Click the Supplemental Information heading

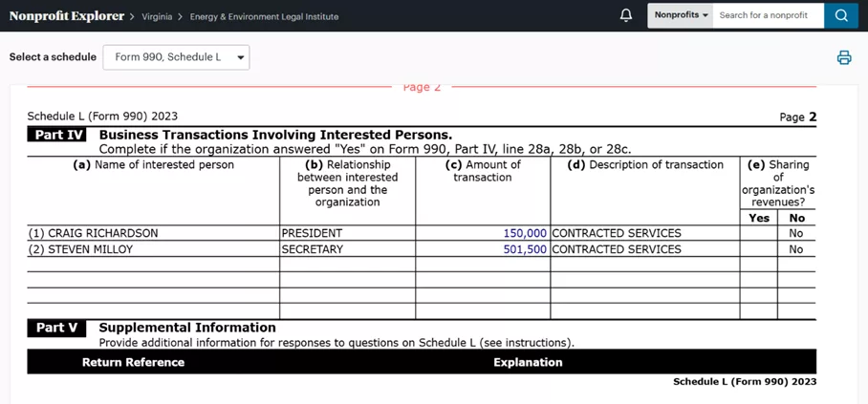coord(187,328)
